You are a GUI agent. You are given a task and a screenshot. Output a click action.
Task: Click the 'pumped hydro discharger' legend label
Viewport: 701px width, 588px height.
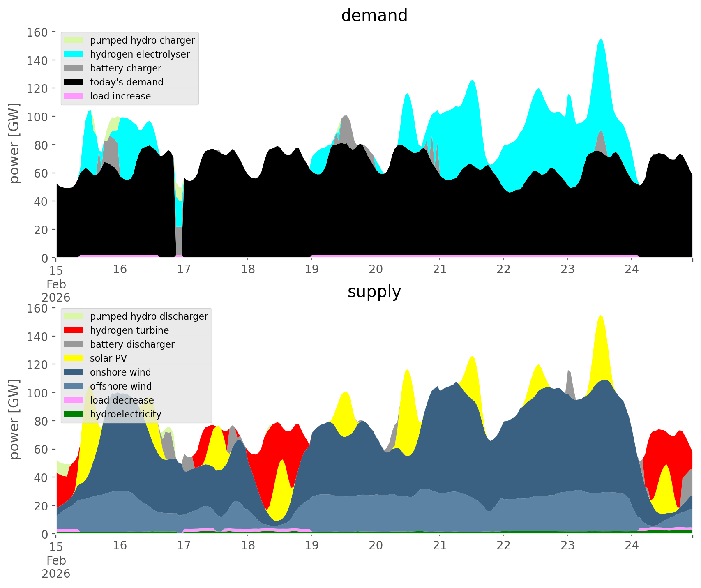point(149,316)
